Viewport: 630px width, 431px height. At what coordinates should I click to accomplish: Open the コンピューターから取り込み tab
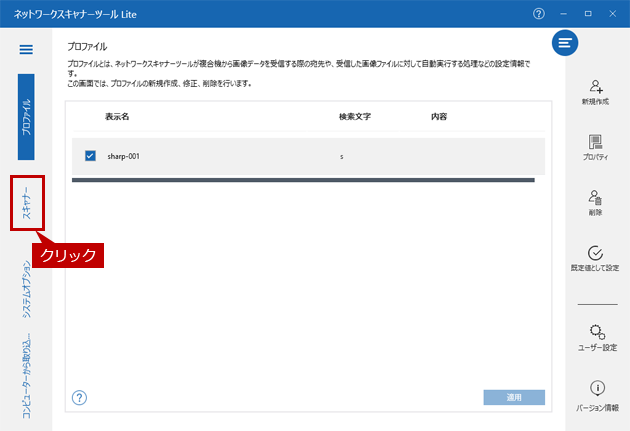pos(26,376)
